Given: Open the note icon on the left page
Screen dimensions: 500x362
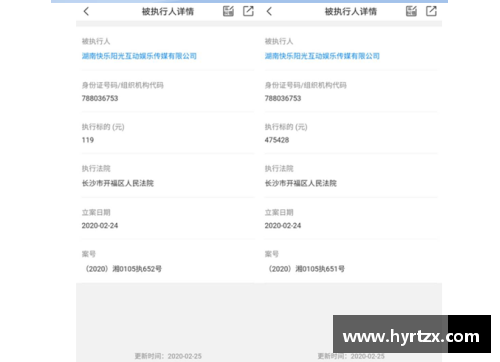Looking at the screenshot, I should pyautogui.click(x=228, y=11).
